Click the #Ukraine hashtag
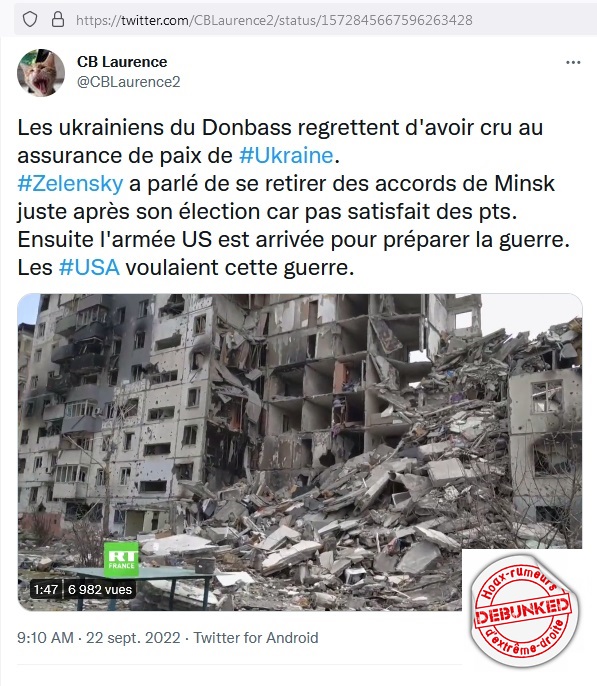 point(286,155)
